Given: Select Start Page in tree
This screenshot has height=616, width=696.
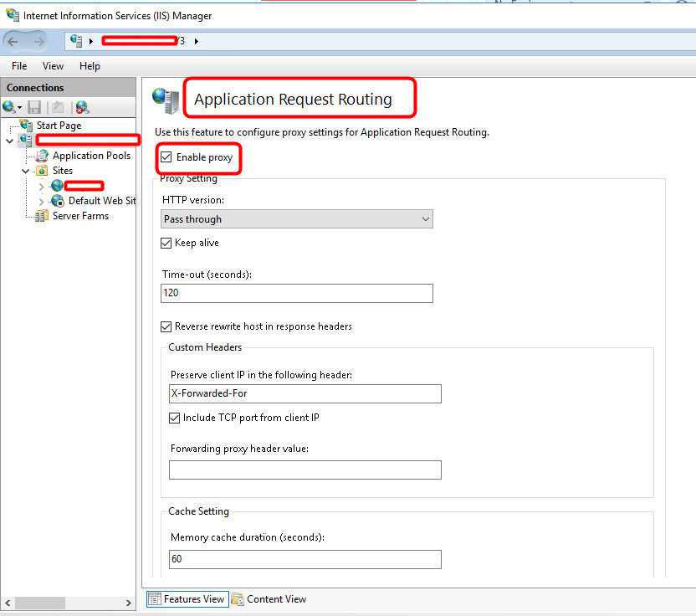Looking at the screenshot, I should tap(59, 126).
